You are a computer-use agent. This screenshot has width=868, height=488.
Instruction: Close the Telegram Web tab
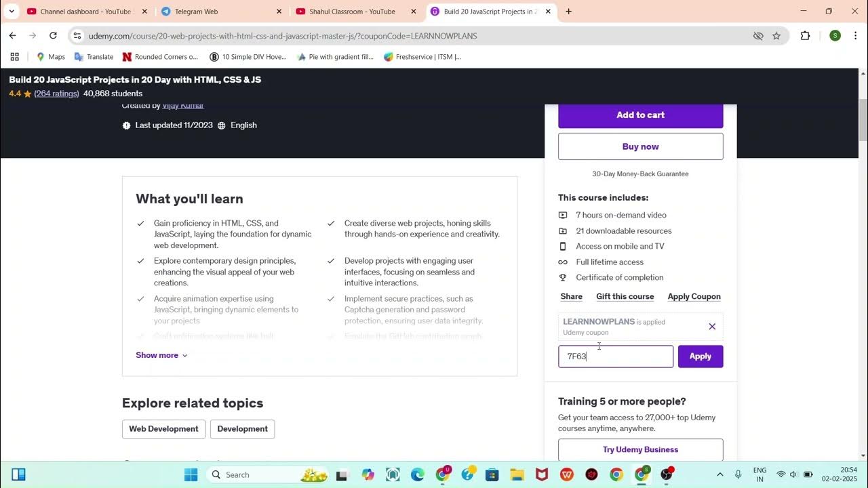[279, 12]
